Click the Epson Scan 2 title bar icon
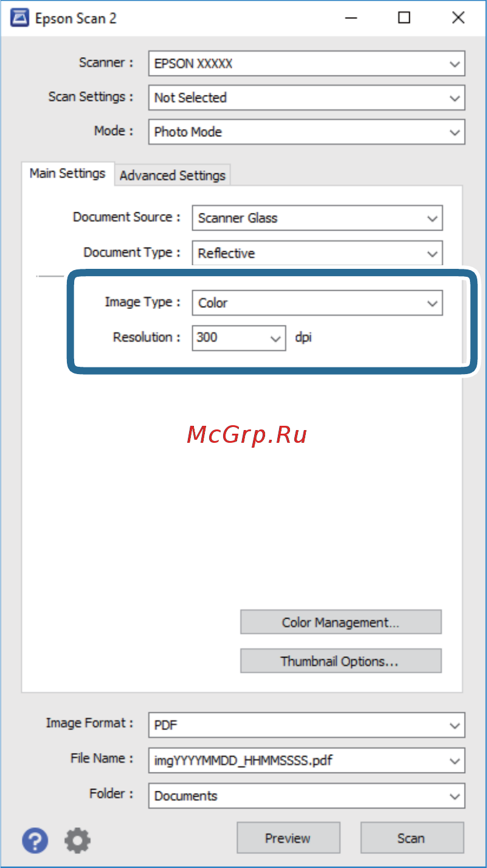 pyautogui.click(x=19, y=18)
